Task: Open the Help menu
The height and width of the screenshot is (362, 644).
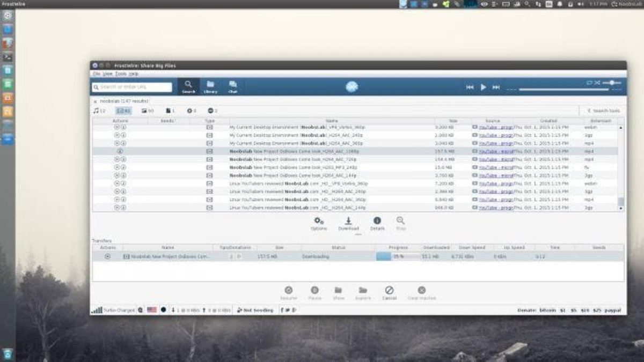Action: pyautogui.click(x=133, y=73)
